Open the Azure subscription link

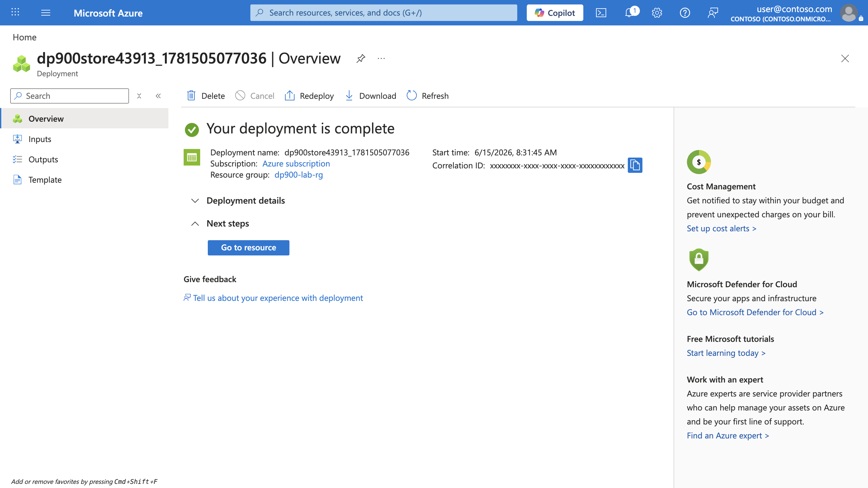coord(296,163)
